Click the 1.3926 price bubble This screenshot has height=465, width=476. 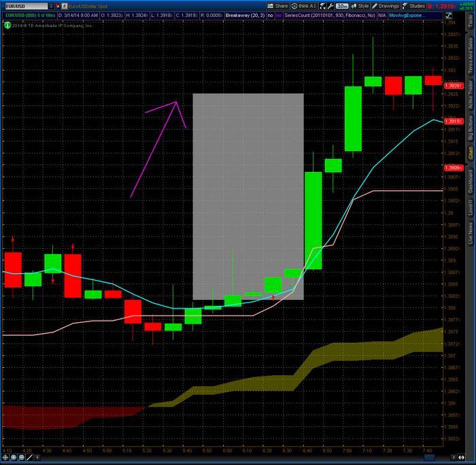454,86
